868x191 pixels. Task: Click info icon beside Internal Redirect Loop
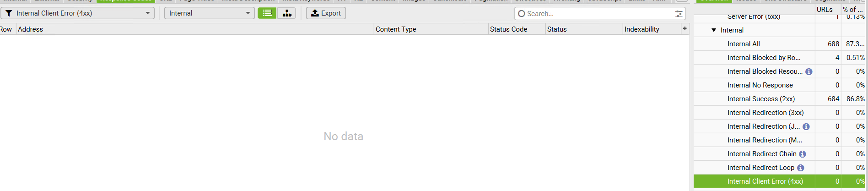click(800, 168)
